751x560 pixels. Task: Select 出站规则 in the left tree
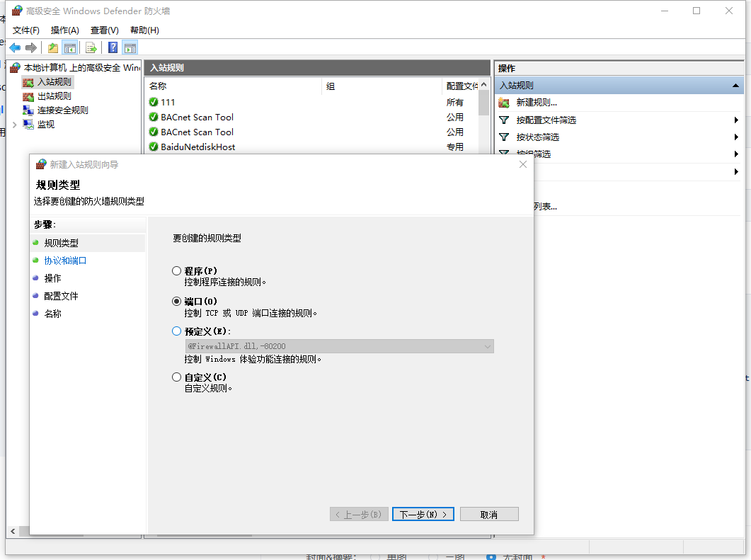coord(54,96)
